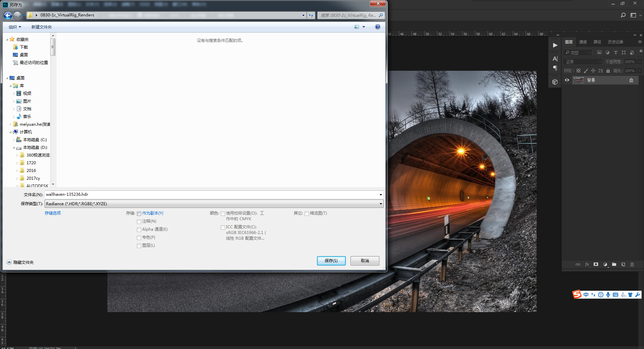Toggle 专色 checkbox
The image size is (644, 349).
pyautogui.click(x=139, y=238)
